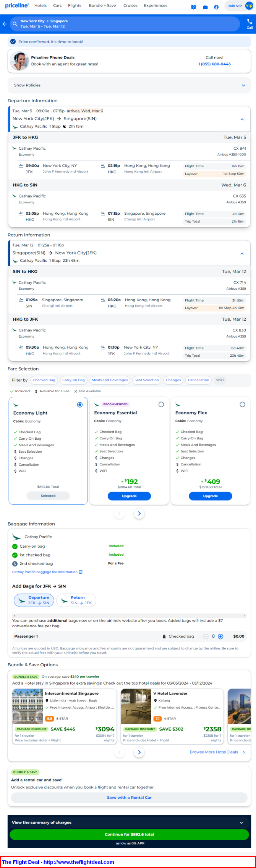Click Save with a Rental Car

pyautogui.click(x=129, y=798)
